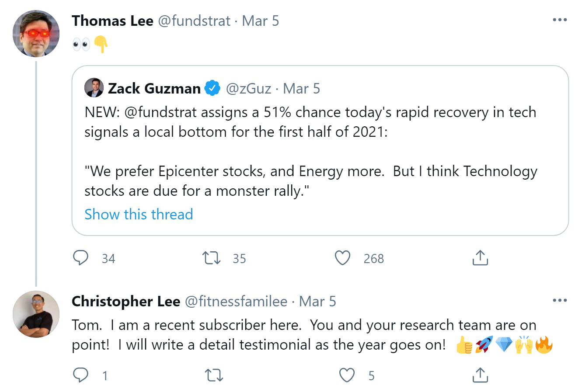The width and height of the screenshot is (582, 392).
Task: Visit the @fitnessfamilee profile handle
Action: coord(236,302)
